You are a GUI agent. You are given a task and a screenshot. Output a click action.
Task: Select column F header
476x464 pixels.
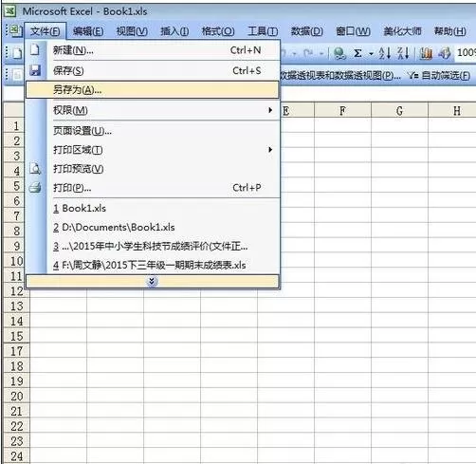342,111
